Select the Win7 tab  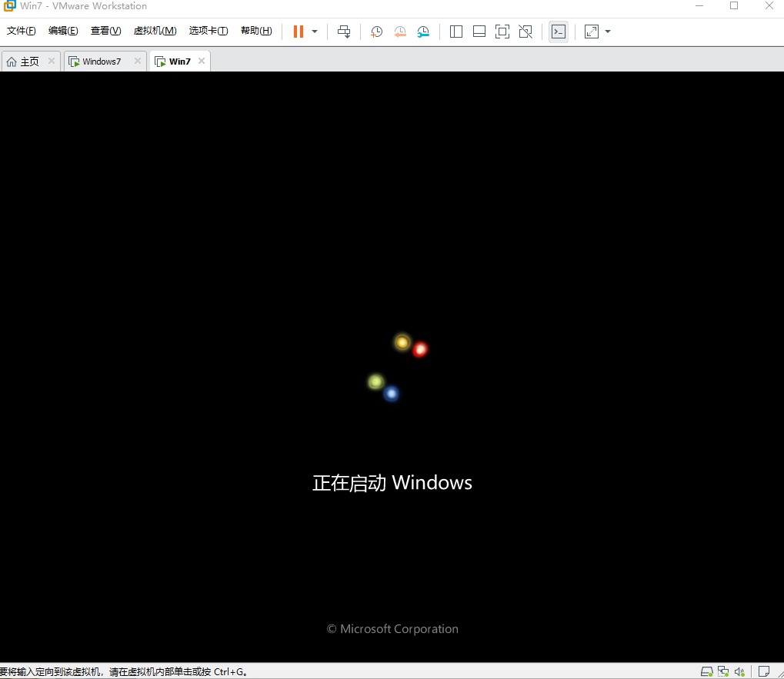[174, 62]
